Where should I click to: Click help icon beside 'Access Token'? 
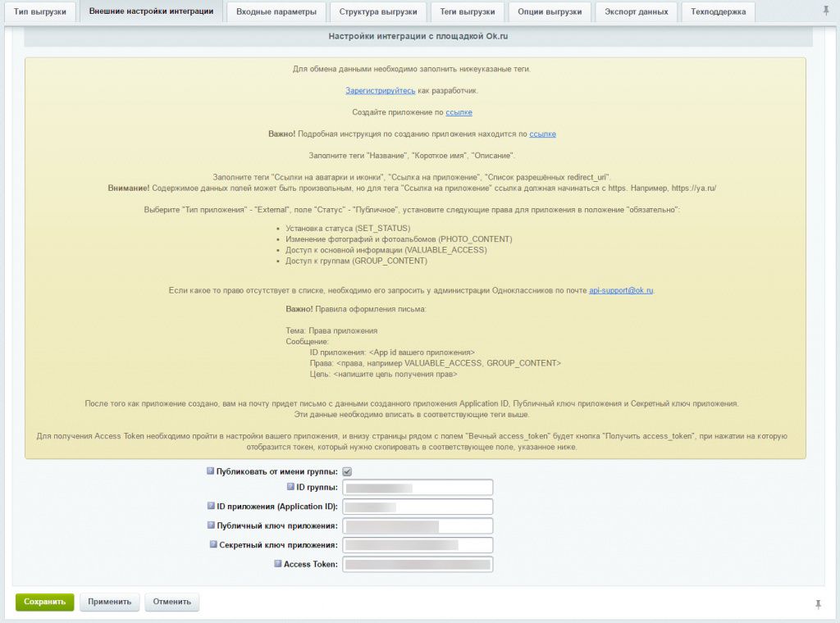pyautogui.click(x=277, y=564)
